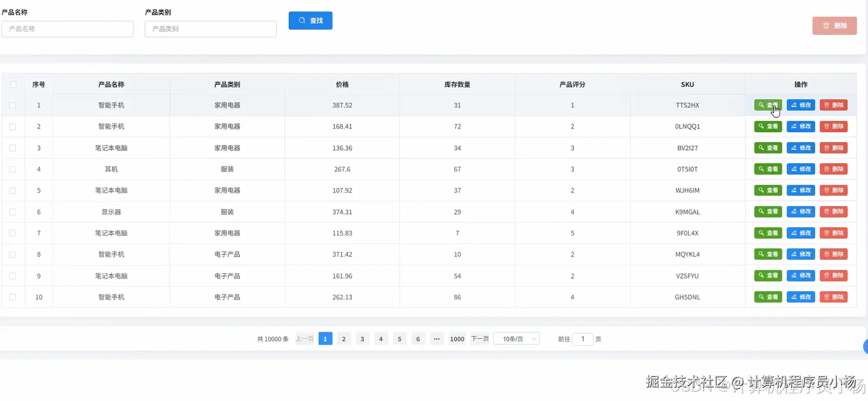Edit product with SKU WJH6IM
Viewport: 868px width, 401px height.
801,190
